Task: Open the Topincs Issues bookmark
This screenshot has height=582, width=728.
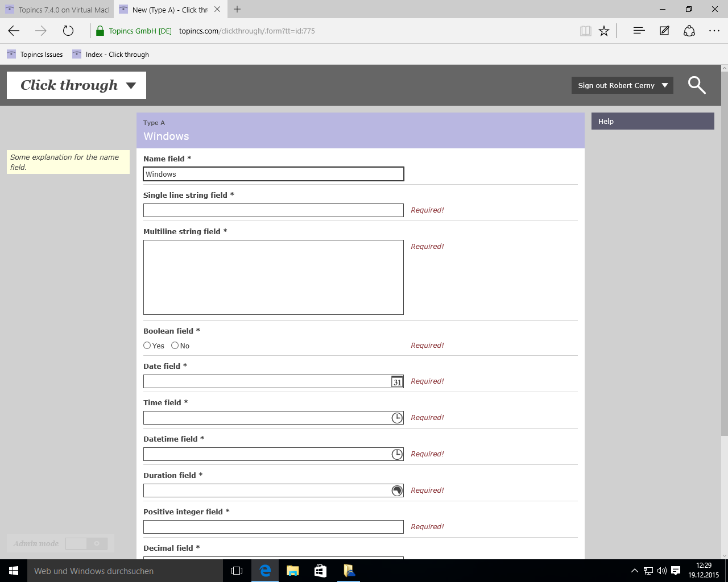Action: (35, 55)
